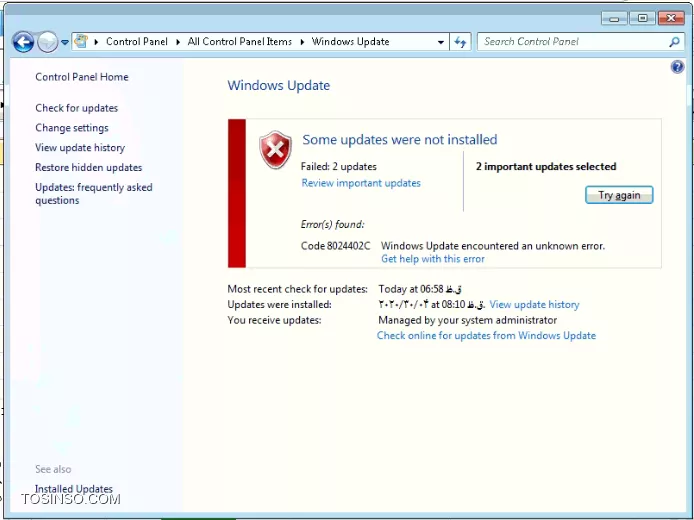Minimize the Windows Update window
694x520 pixels.
coord(614,18)
